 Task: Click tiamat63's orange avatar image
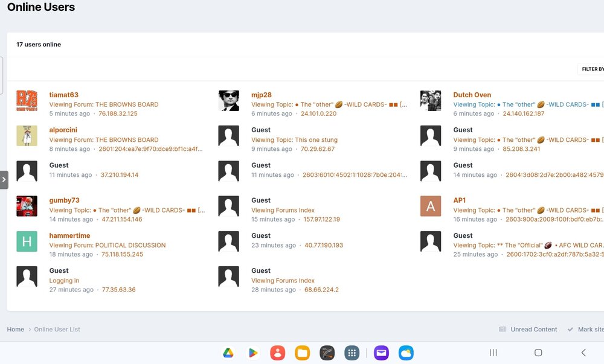(x=27, y=101)
